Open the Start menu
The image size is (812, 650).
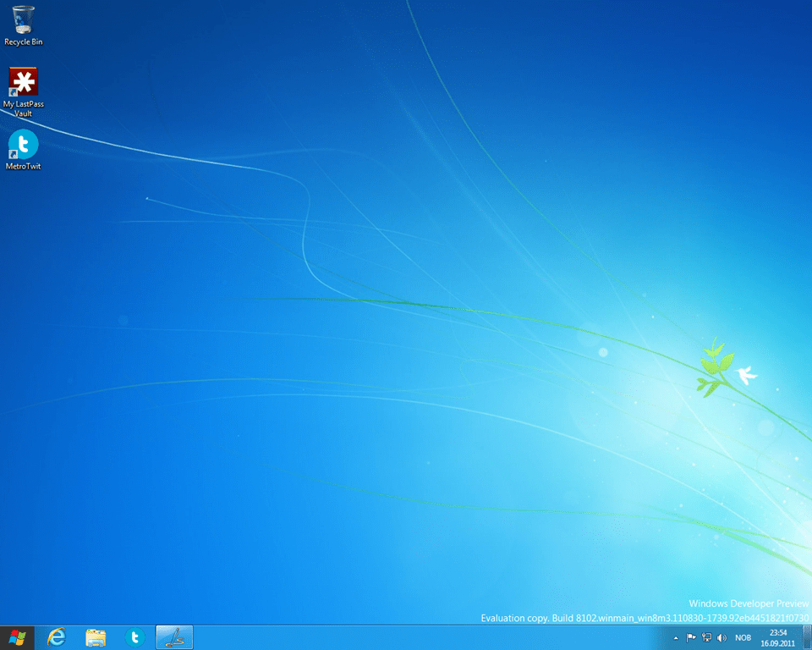(16, 637)
